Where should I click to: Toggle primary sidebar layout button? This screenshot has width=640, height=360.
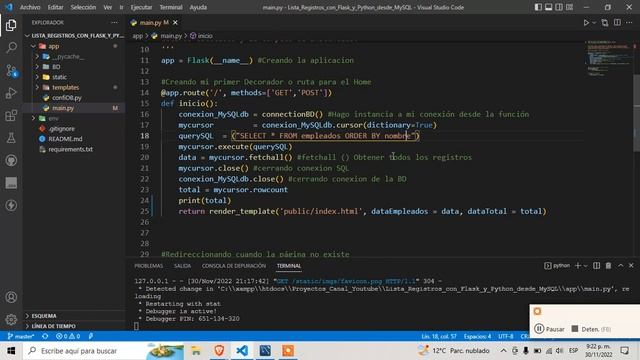point(538,7)
